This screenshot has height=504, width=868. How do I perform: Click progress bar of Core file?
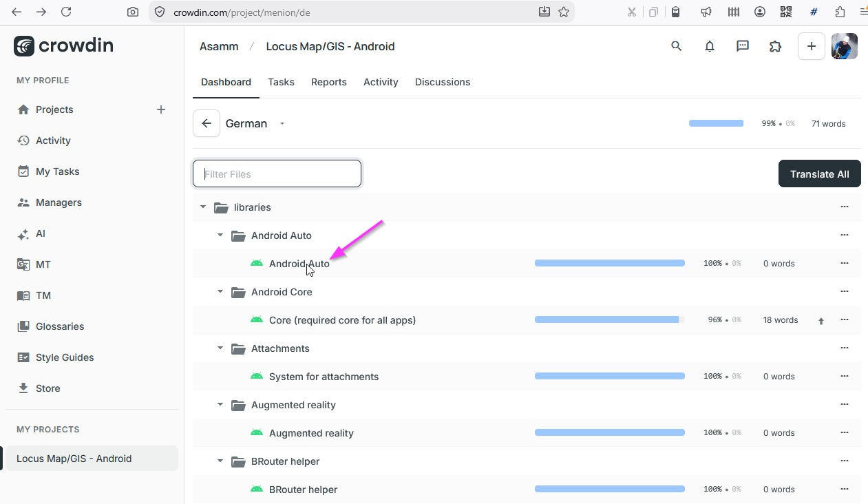point(610,319)
